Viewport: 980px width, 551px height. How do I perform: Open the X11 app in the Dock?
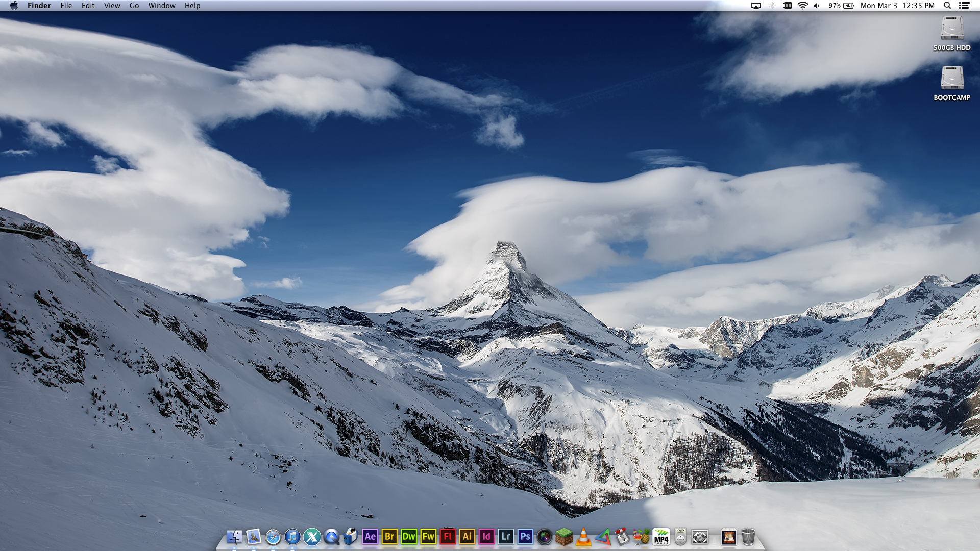click(x=312, y=537)
